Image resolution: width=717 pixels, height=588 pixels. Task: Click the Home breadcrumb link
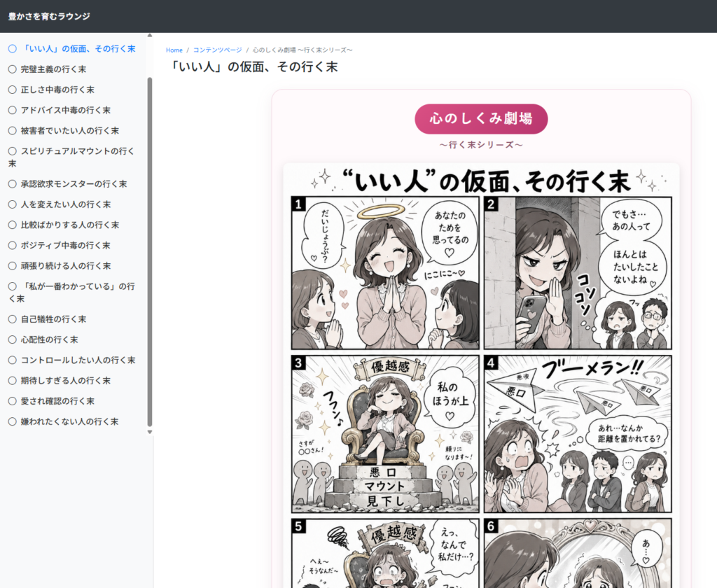pos(174,50)
